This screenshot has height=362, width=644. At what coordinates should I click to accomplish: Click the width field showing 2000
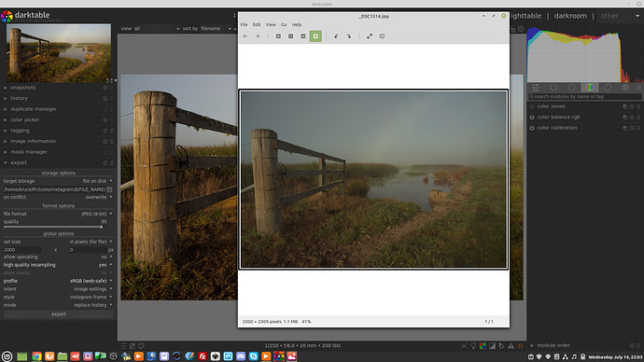[x=22, y=249]
